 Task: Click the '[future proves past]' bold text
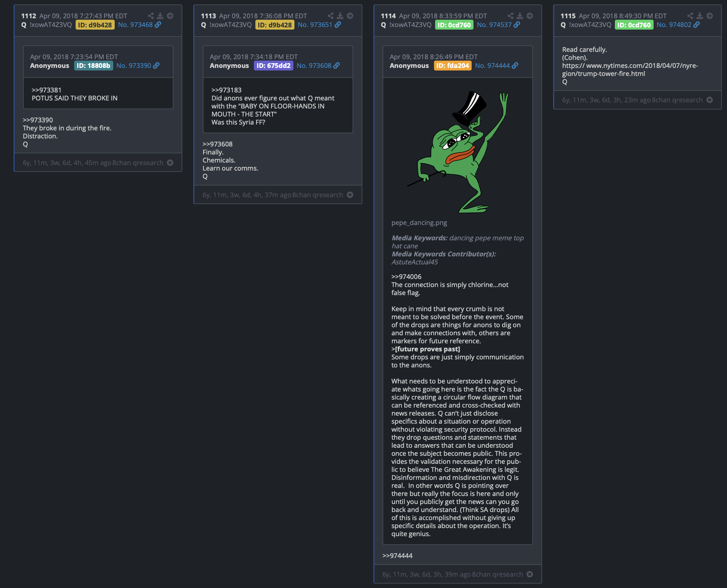427,349
